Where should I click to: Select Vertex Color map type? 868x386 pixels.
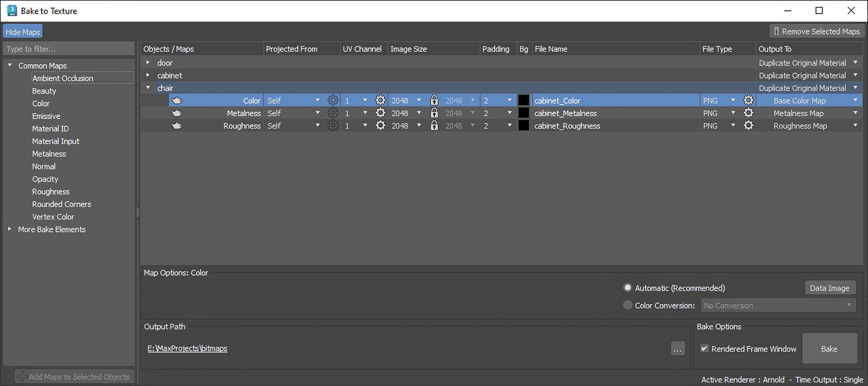click(53, 217)
